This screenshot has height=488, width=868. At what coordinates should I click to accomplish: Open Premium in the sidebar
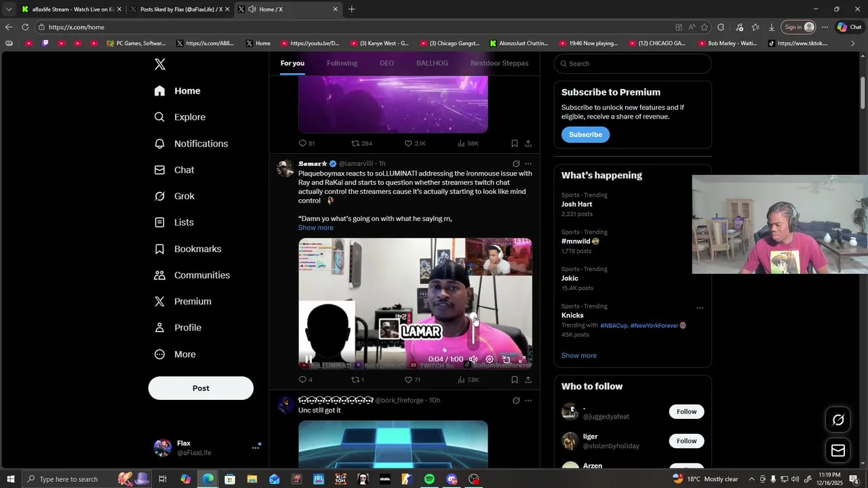[182, 302]
